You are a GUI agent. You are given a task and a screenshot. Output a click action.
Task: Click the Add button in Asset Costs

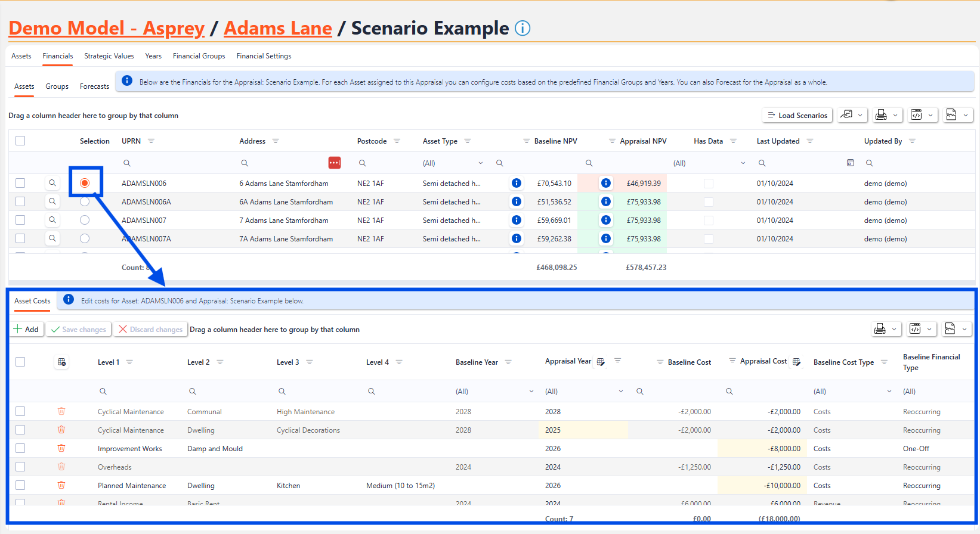point(26,330)
